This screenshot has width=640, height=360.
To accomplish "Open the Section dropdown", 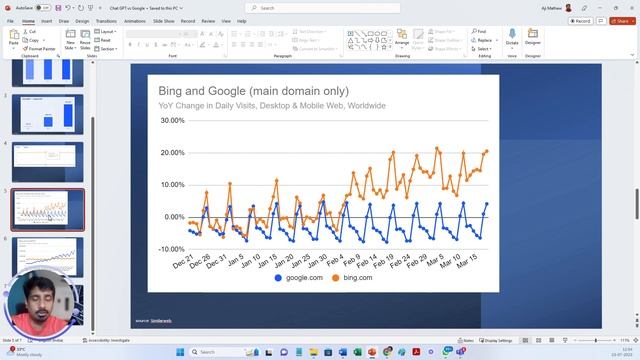I will tap(106, 49).
